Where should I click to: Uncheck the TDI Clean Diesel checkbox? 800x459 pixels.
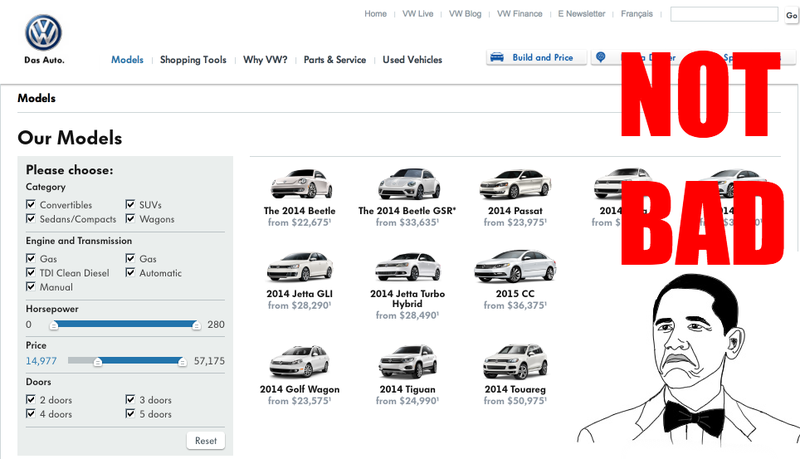pos(31,273)
